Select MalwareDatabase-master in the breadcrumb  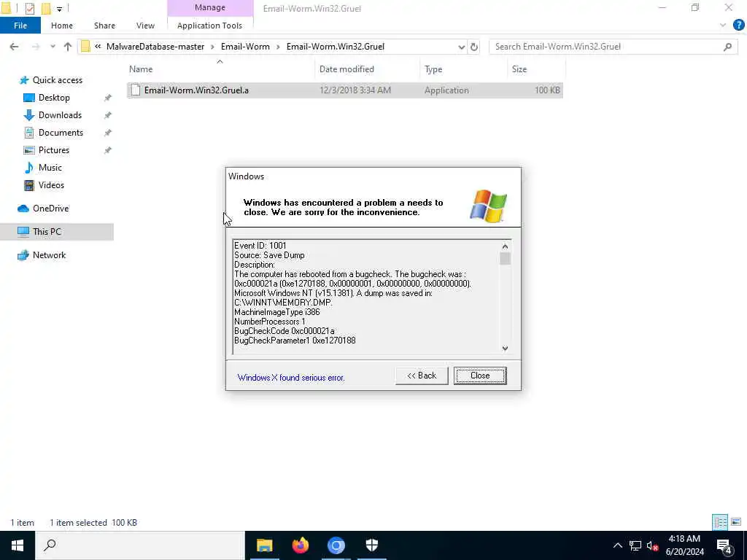point(155,47)
